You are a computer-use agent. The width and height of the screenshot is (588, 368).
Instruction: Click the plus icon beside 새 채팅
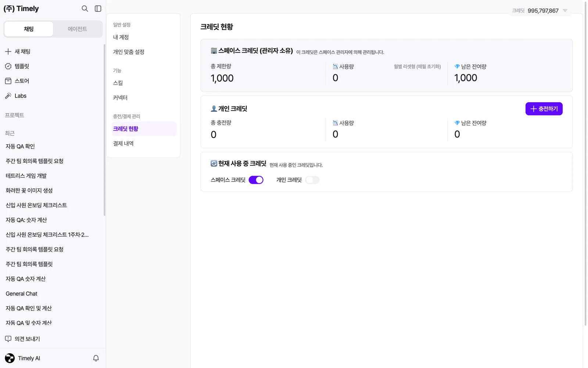pyautogui.click(x=8, y=52)
